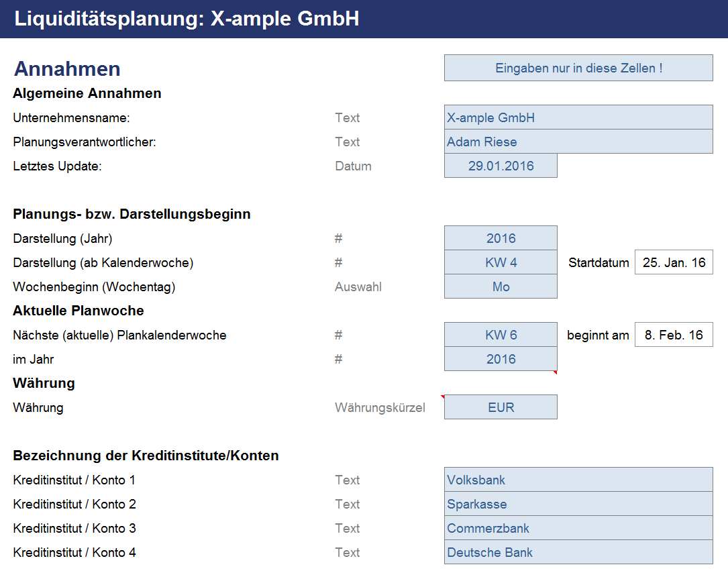Select the 'beginnt am' value 8. Feb. 16

pyautogui.click(x=674, y=335)
